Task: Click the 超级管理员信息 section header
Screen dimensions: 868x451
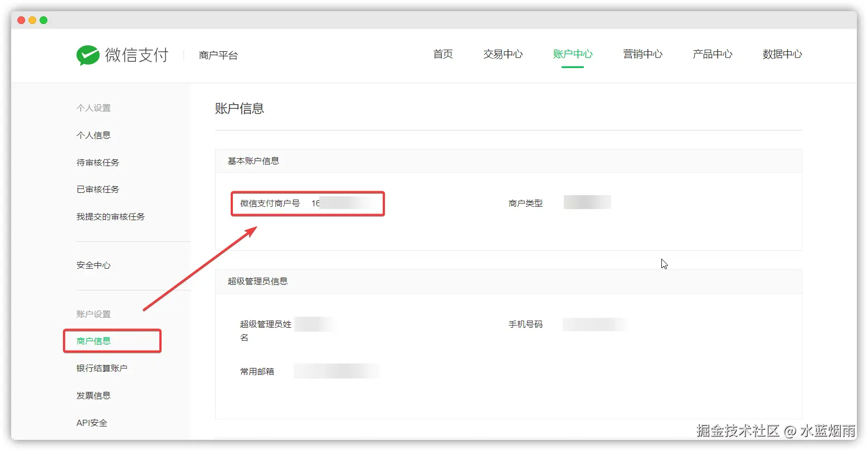Action: pyautogui.click(x=258, y=282)
